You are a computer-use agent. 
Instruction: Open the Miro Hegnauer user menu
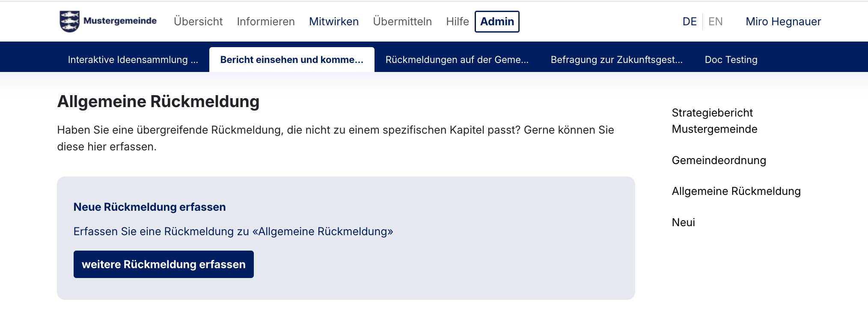click(783, 21)
